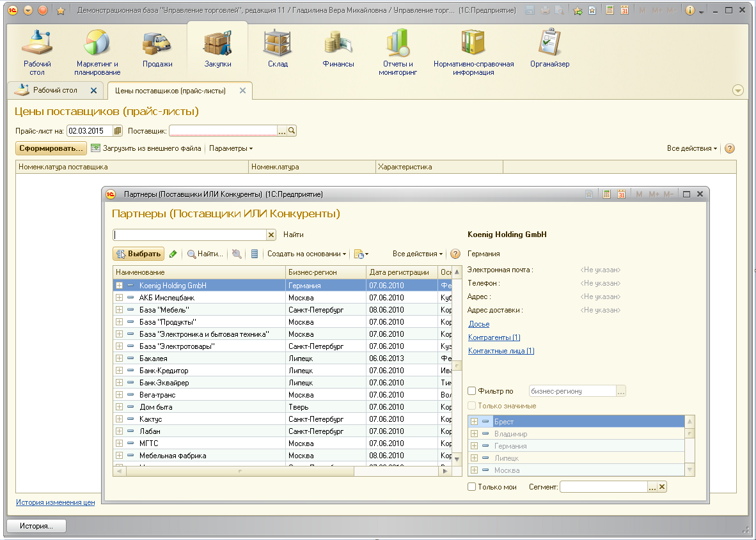
Task: Click the Выбрать button
Action: [138, 254]
